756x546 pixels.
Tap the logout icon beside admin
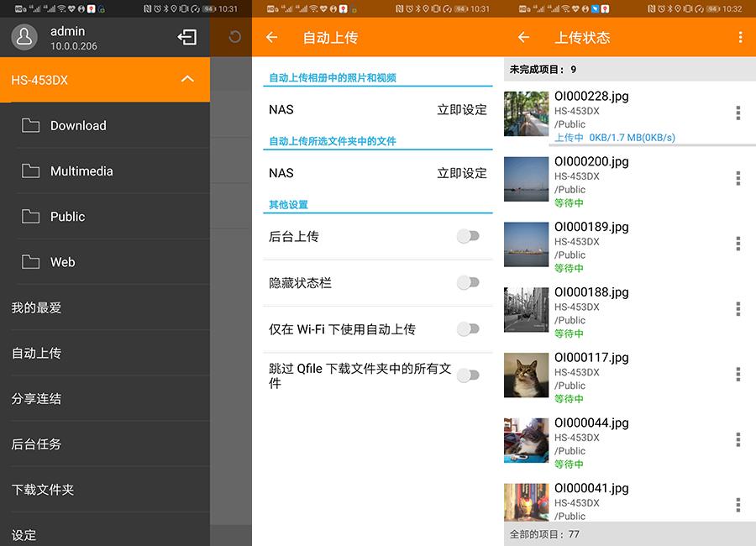[x=187, y=37]
